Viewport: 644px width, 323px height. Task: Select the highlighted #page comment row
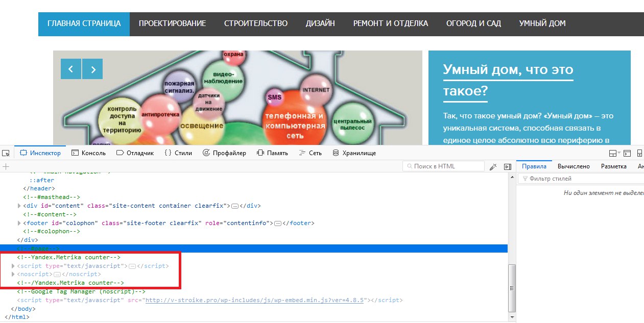pos(254,249)
